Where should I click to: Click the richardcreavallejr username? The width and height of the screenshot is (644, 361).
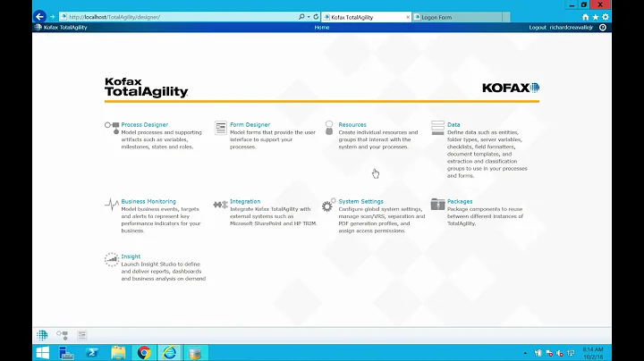pos(572,28)
